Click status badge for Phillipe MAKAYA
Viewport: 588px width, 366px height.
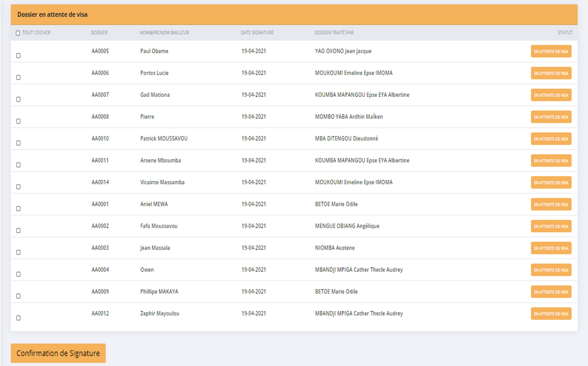(551, 292)
